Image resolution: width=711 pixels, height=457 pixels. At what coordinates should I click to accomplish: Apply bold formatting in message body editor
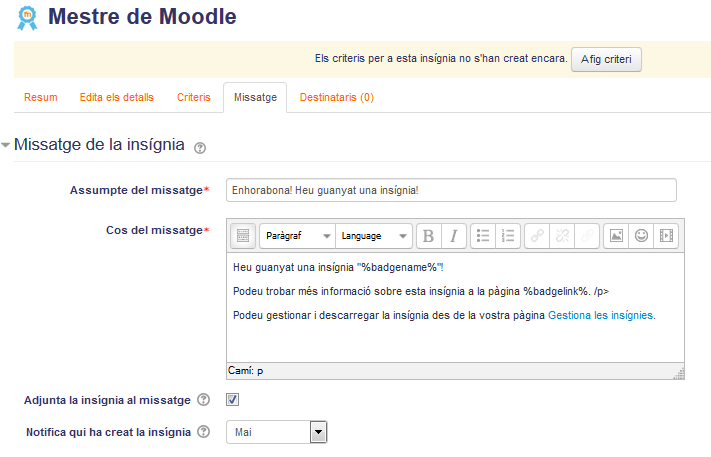coord(429,236)
